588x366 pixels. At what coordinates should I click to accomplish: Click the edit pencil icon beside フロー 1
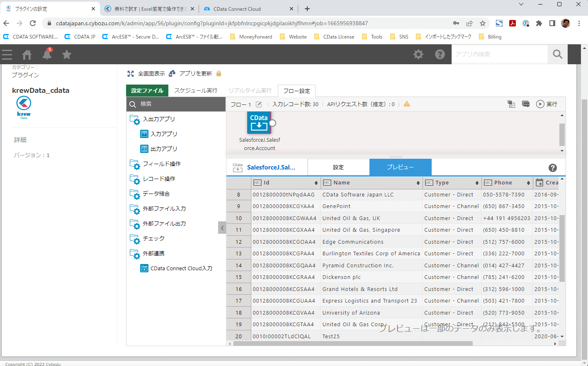tap(259, 104)
